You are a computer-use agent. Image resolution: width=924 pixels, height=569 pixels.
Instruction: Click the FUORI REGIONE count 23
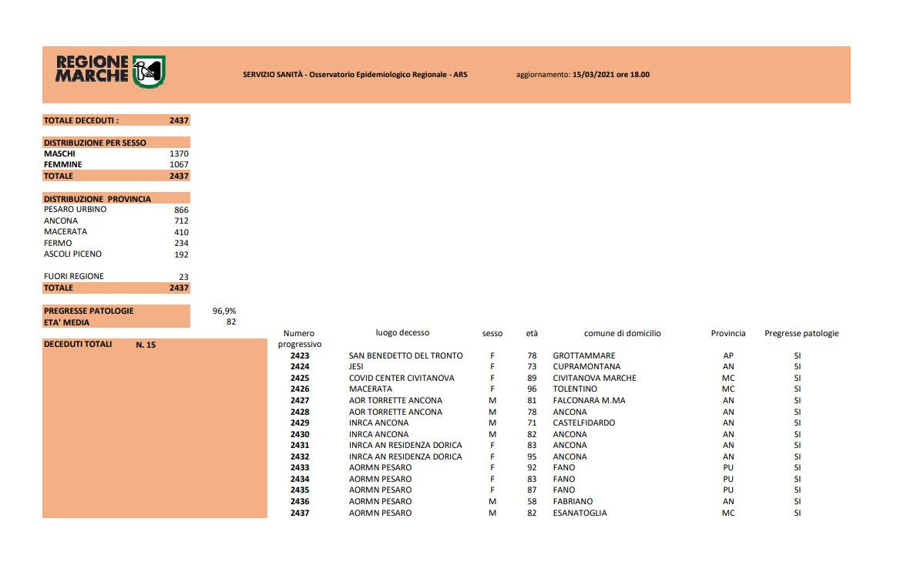tap(184, 277)
